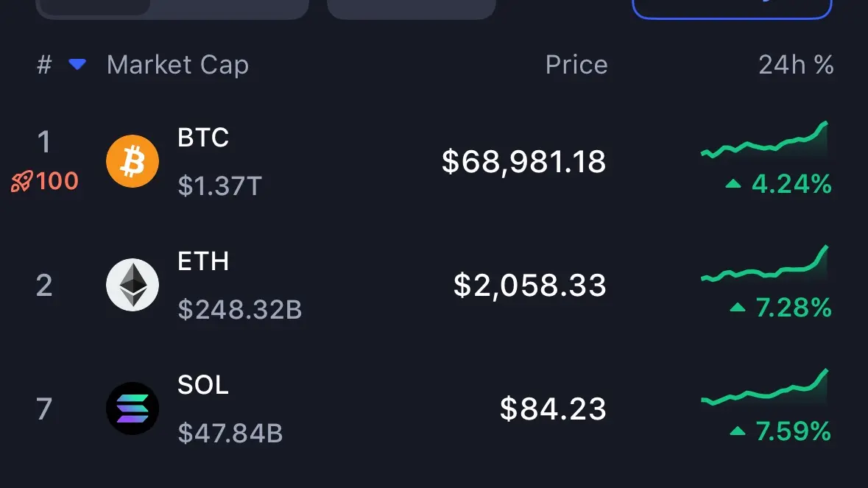Open SOL 24h sparkline chart

click(765, 389)
